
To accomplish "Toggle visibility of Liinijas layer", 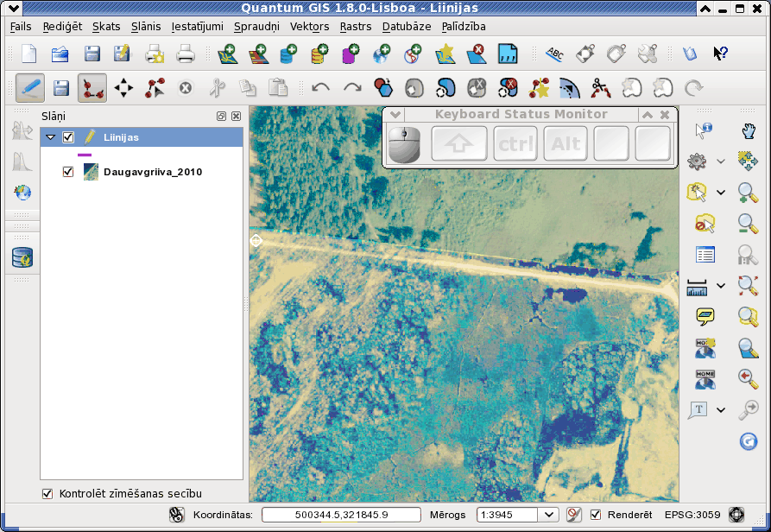I will 68,137.
